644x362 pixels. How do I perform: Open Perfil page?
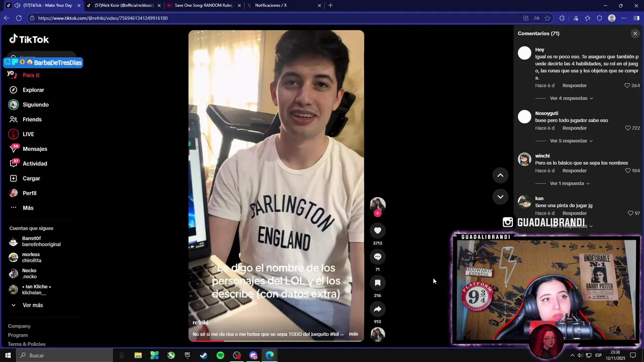(29, 193)
